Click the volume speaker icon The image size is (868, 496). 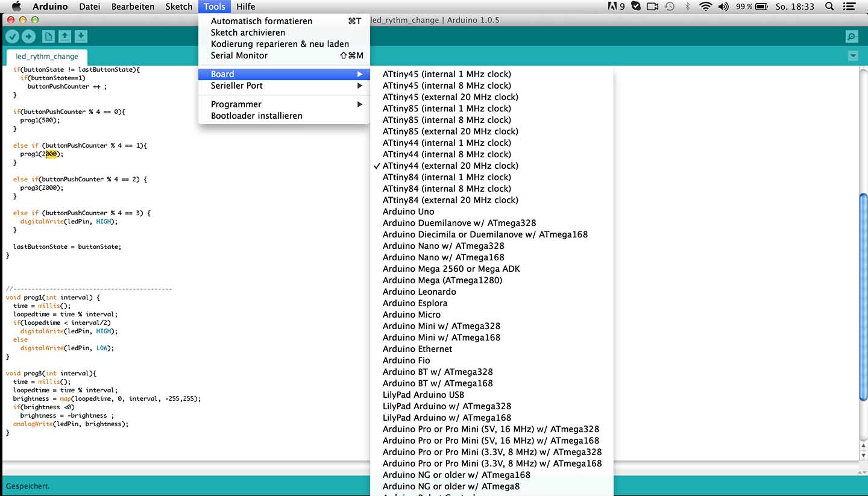[x=724, y=7]
